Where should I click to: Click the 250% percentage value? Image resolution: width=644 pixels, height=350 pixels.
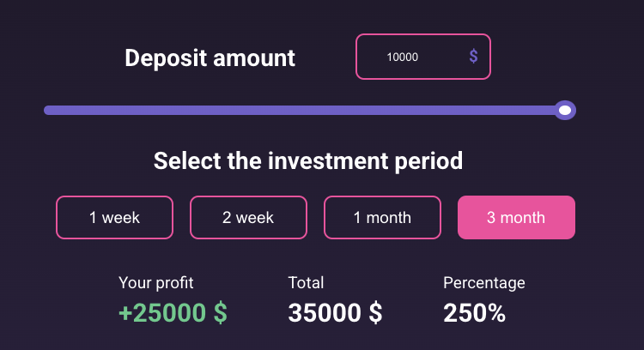tap(474, 313)
